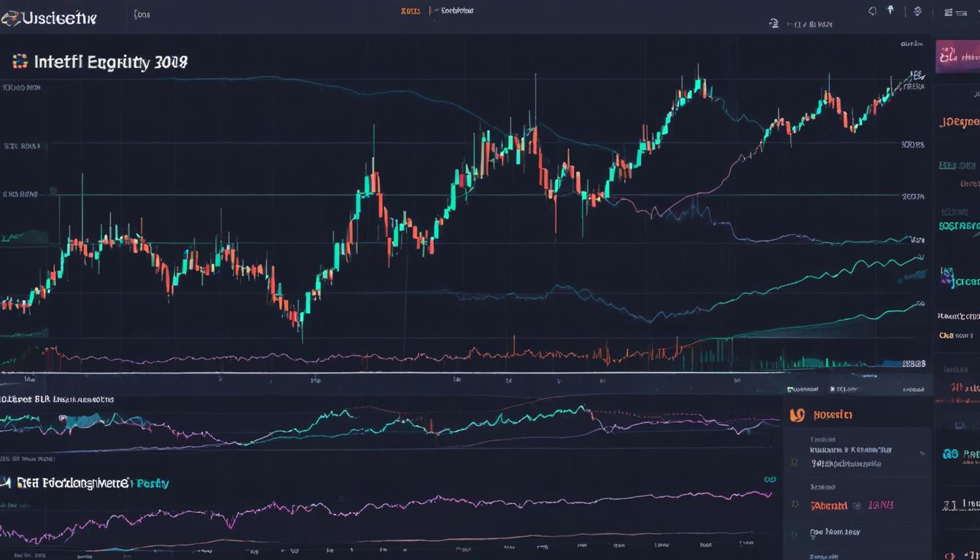Select the Usdisethe logo in the top left
This screenshot has width=980, height=560.
[47, 15]
